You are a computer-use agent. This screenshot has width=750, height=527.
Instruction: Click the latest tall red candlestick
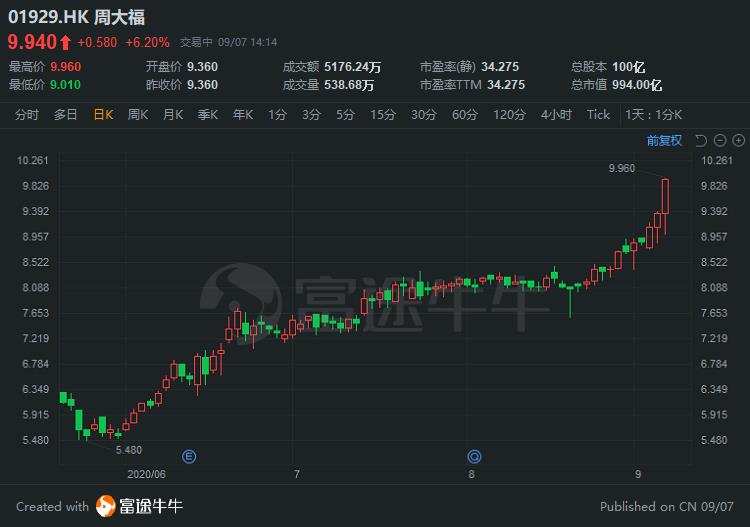(665, 197)
